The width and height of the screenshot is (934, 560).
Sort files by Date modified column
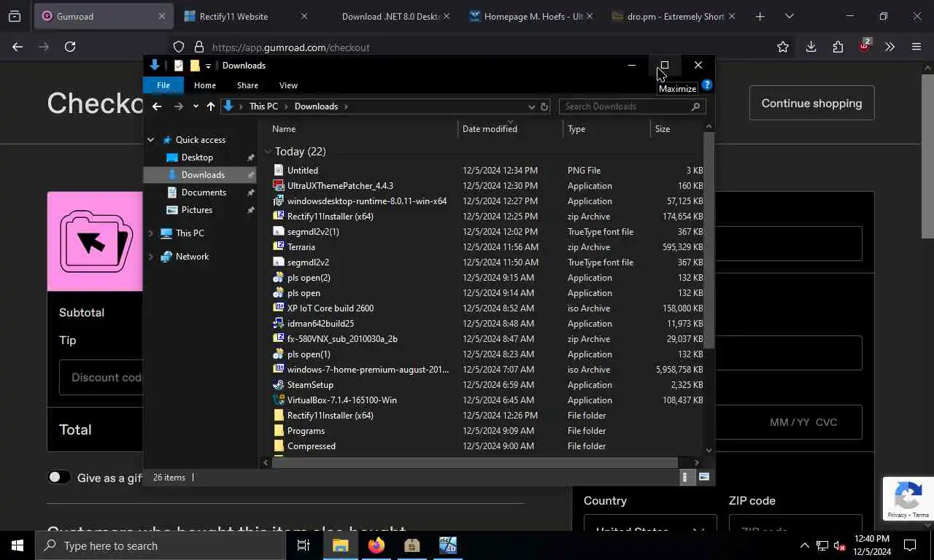(490, 129)
